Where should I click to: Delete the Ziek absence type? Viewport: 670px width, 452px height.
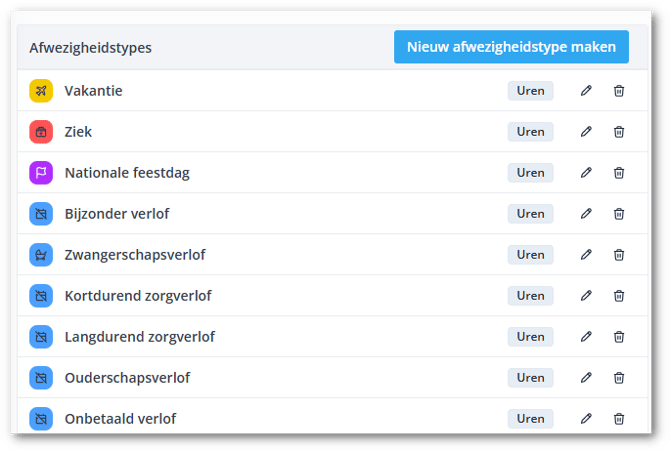point(619,132)
